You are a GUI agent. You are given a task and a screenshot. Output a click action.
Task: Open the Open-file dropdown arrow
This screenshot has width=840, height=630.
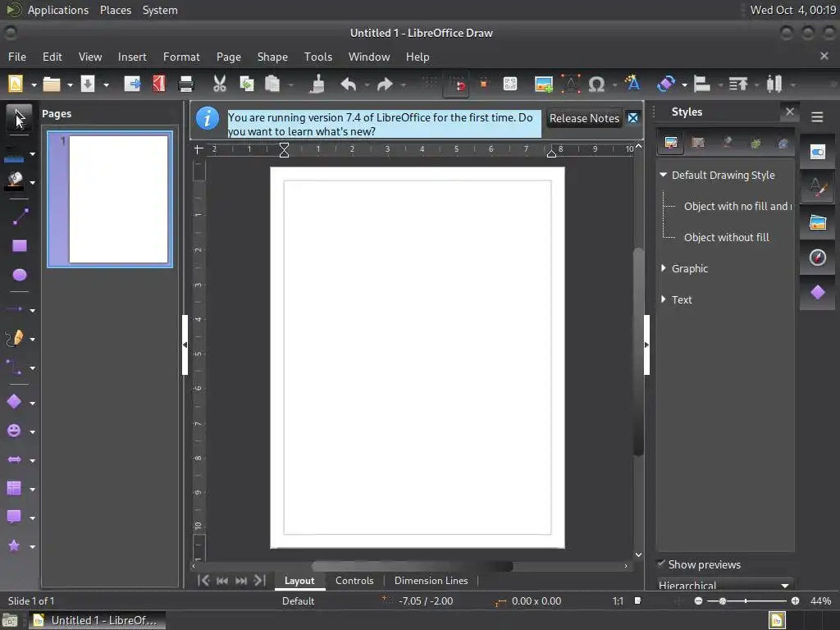(70, 84)
